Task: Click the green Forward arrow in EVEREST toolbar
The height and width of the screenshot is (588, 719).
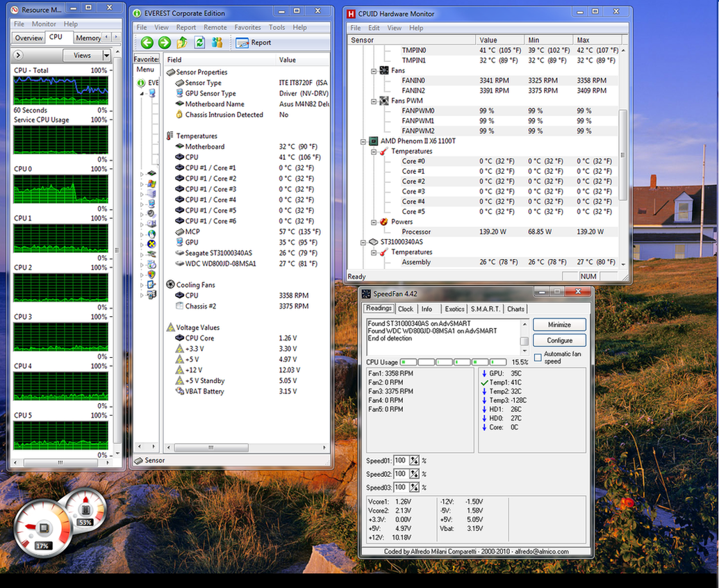Action: tap(164, 42)
